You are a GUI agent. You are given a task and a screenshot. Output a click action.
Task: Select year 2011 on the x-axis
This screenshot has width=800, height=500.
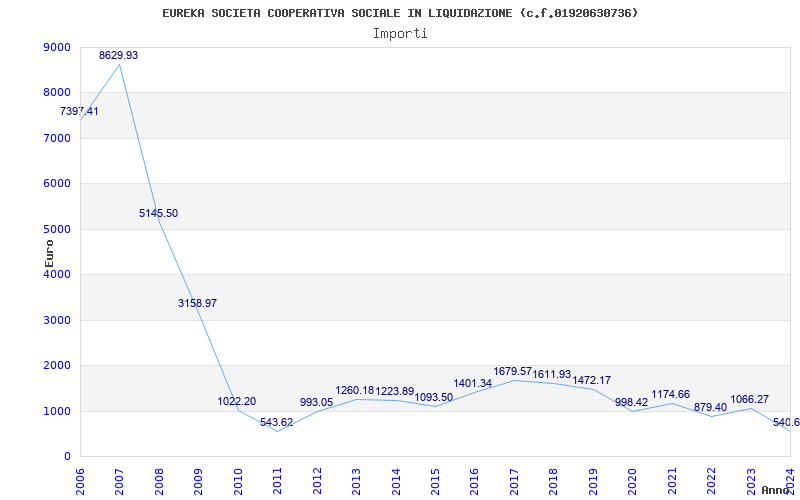pyautogui.click(x=277, y=481)
